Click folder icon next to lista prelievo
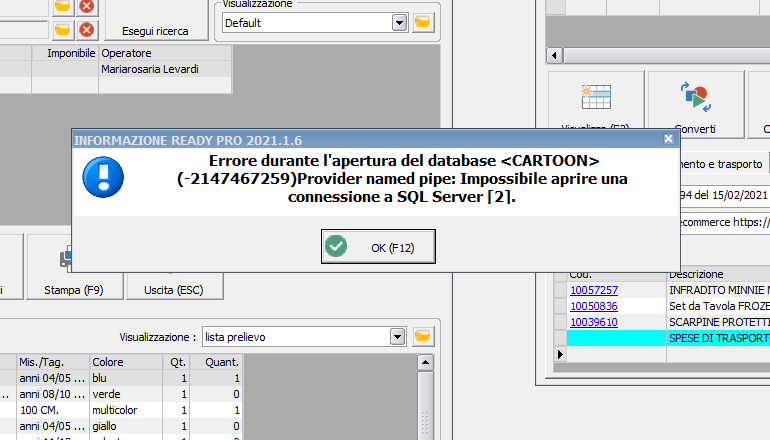This screenshot has width=770, height=440. 423,336
